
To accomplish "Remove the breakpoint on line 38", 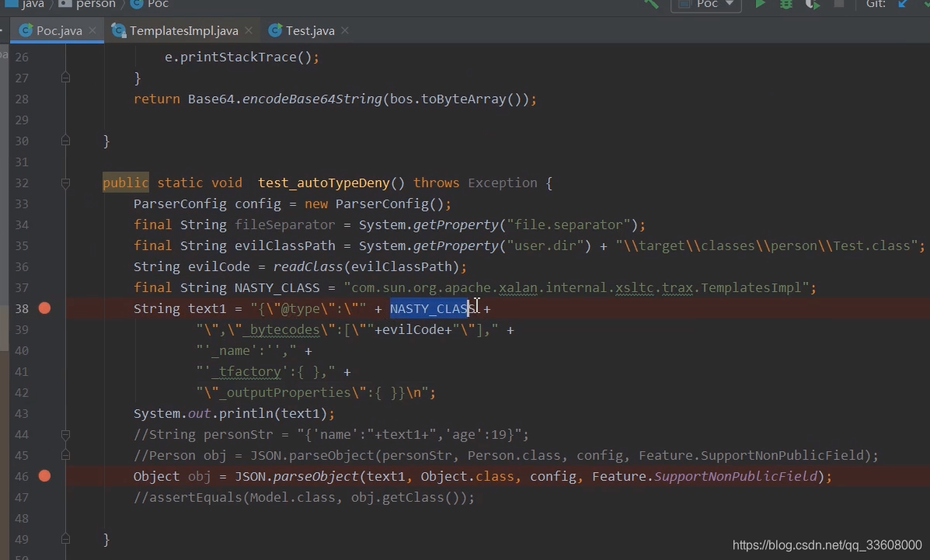I will click(44, 308).
